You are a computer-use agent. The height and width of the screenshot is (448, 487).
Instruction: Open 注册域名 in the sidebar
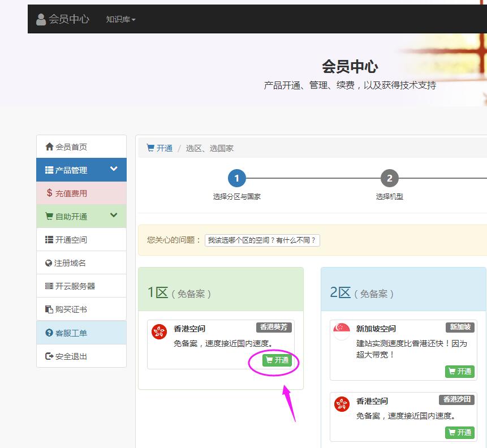click(x=81, y=263)
